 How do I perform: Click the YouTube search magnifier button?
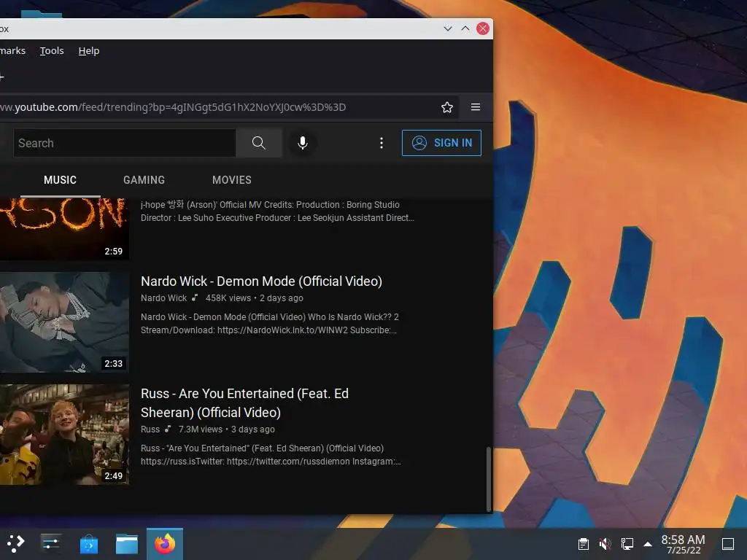259,143
